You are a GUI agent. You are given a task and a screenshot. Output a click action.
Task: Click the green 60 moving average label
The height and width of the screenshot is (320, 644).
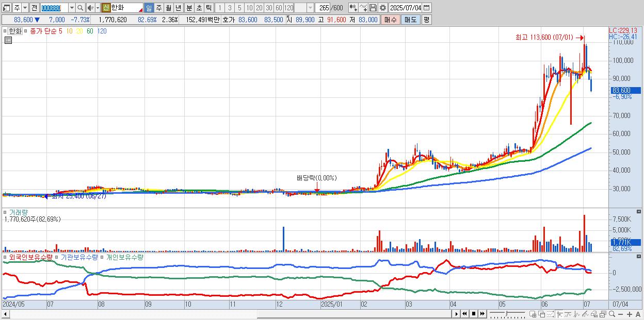(x=90, y=31)
